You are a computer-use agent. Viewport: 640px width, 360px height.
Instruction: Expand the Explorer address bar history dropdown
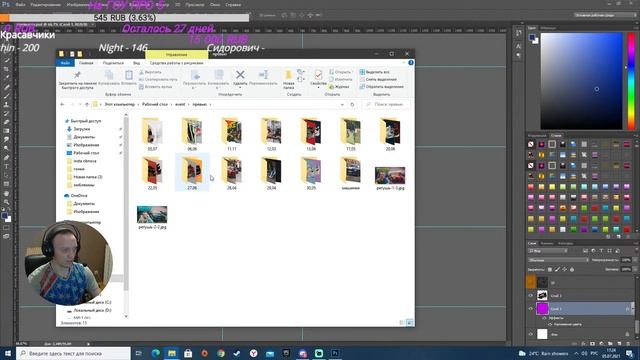click(342, 104)
